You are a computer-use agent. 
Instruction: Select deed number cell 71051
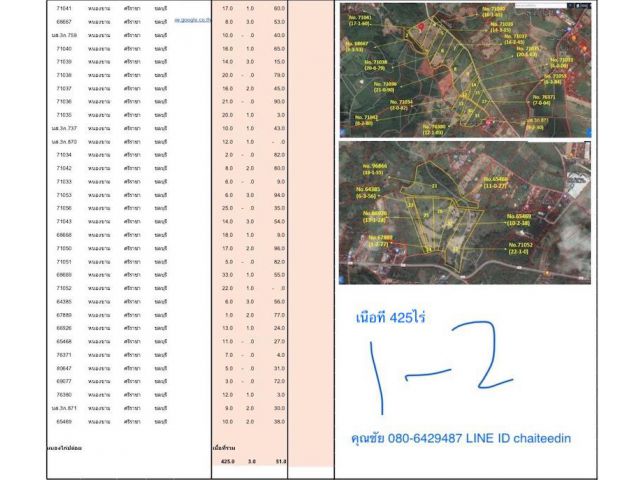64,262
